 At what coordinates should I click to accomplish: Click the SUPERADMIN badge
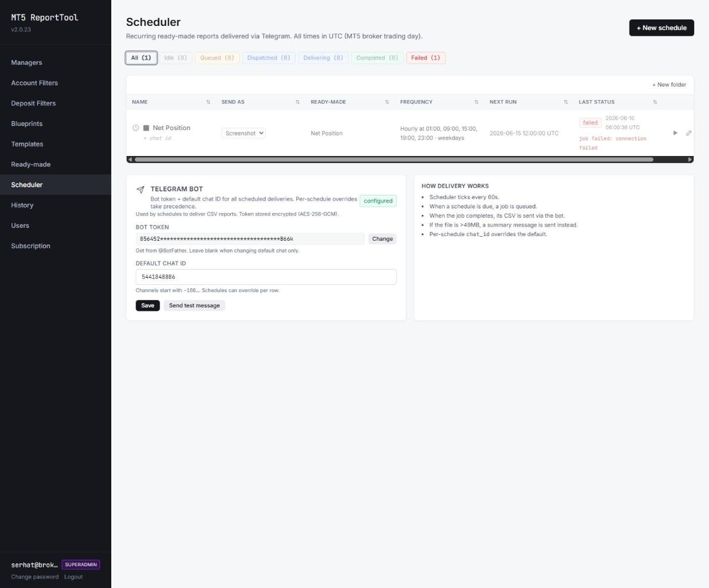pos(81,564)
